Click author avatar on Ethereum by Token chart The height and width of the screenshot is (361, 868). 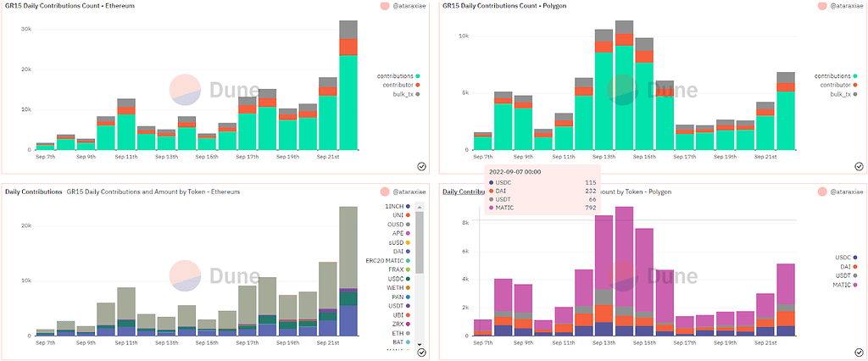[387, 192]
